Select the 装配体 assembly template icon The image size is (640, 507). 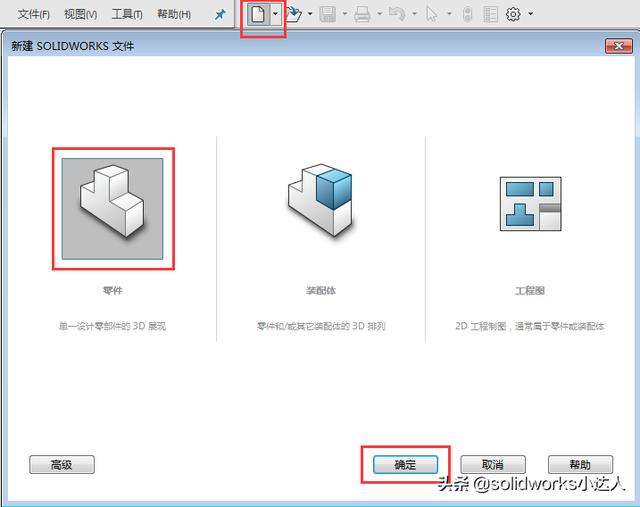321,200
